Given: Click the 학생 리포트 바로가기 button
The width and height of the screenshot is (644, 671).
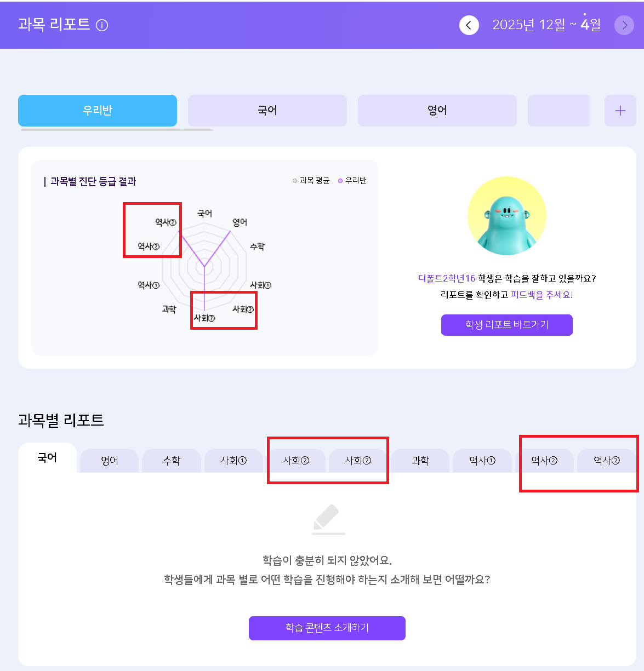Looking at the screenshot, I should (x=507, y=325).
